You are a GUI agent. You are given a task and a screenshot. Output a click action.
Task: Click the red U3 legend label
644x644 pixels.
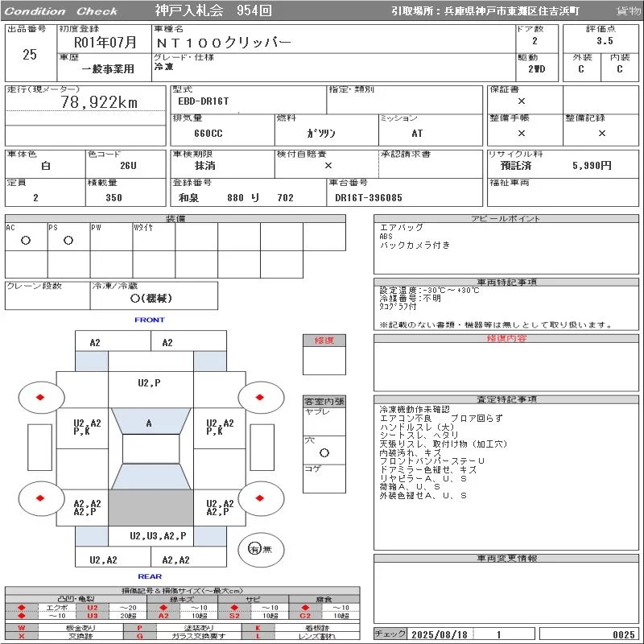93,616
